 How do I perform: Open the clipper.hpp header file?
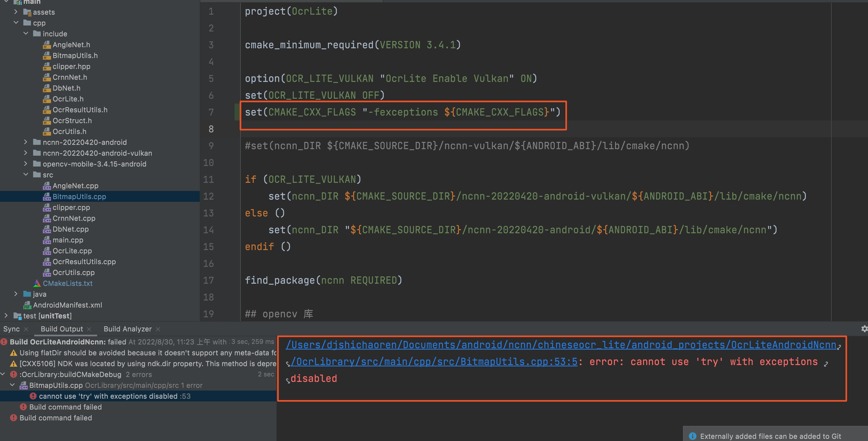click(x=71, y=66)
